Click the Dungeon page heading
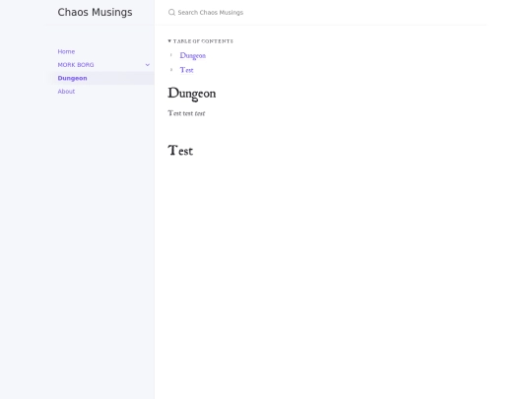Viewport: 532px width, 399px height. [192, 94]
